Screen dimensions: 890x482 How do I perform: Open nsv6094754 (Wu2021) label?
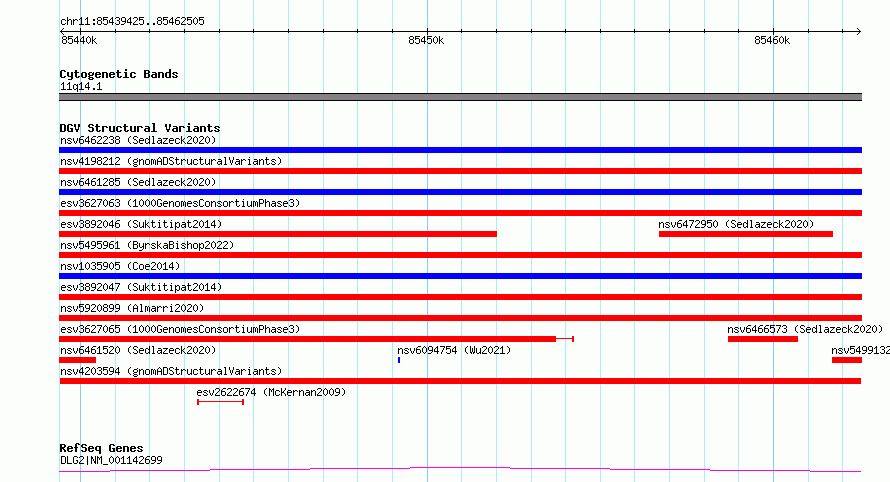coord(454,350)
